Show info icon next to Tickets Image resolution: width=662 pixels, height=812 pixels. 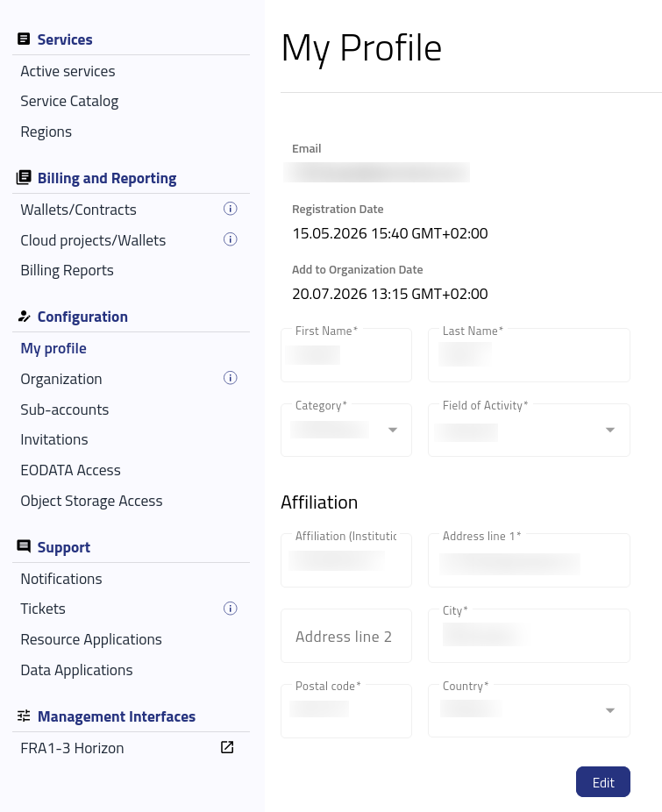click(x=230, y=609)
